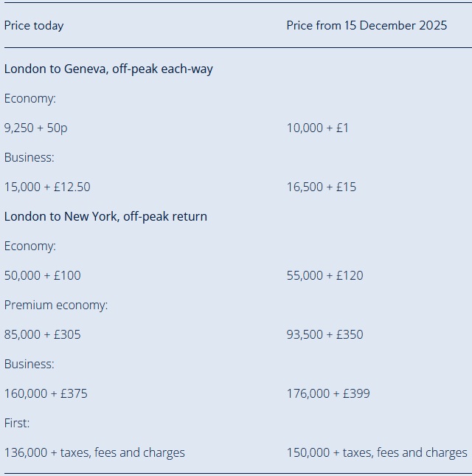Click '150,000 + taxes, fees and charges' text
Viewport: 472px width, 476px height.
tap(377, 452)
